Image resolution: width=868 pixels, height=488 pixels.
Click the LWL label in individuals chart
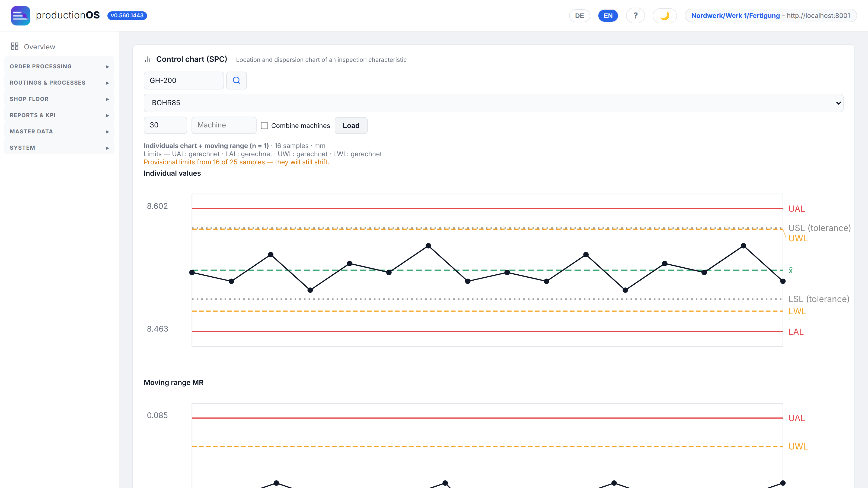tap(797, 311)
